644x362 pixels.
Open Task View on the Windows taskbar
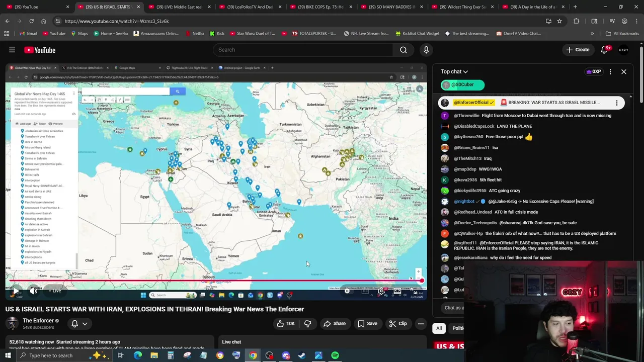(121, 355)
